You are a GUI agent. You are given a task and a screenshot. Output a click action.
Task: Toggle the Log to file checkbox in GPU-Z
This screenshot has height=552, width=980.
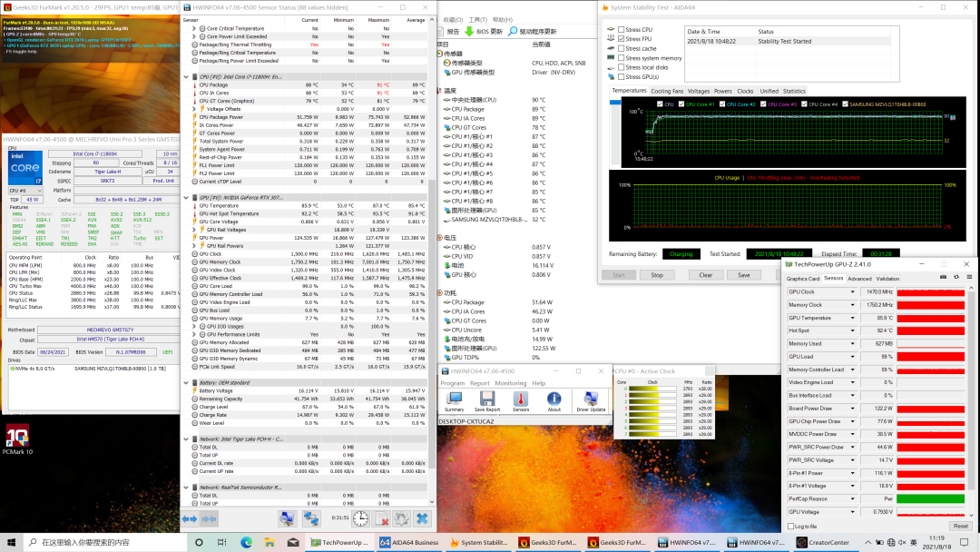tap(789, 527)
